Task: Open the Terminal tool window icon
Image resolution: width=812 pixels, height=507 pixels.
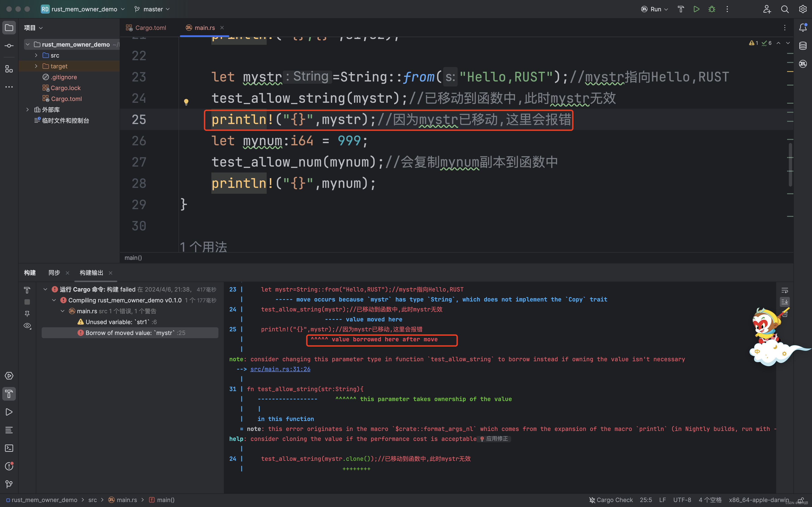Action: (9, 448)
